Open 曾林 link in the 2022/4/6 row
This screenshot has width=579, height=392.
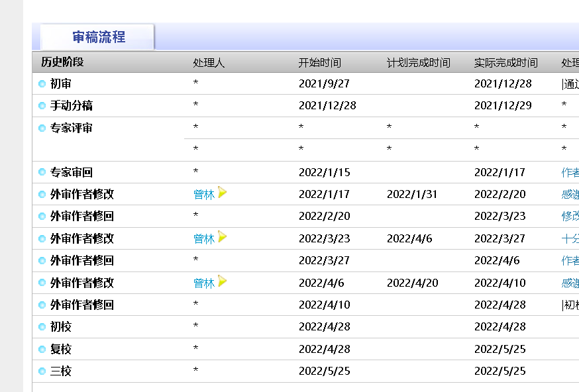pyautogui.click(x=204, y=283)
